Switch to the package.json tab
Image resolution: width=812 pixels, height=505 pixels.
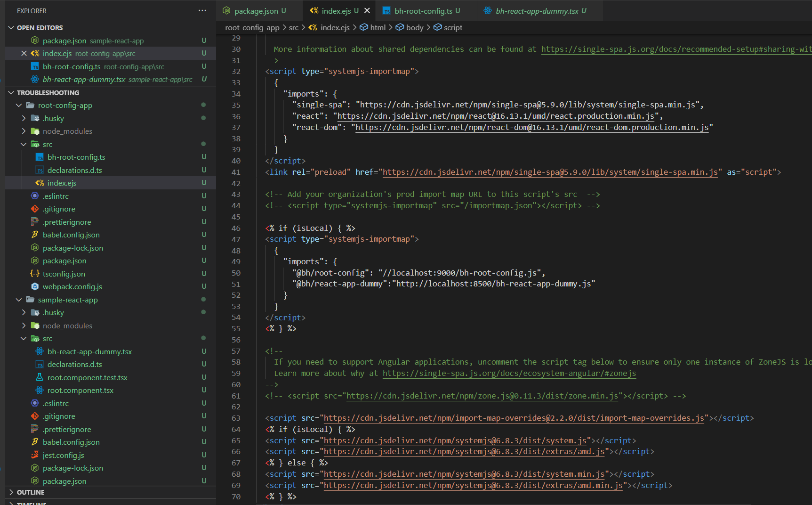(x=257, y=10)
